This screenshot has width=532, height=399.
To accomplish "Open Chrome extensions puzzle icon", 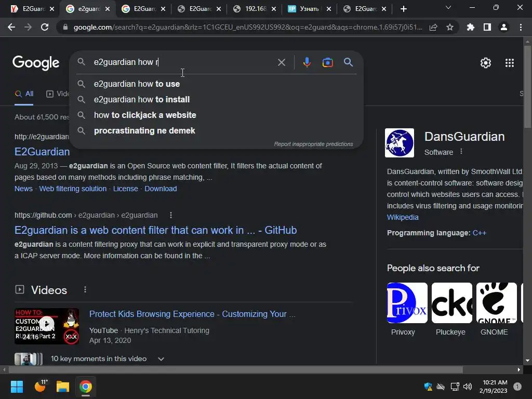I will click(x=470, y=27).
